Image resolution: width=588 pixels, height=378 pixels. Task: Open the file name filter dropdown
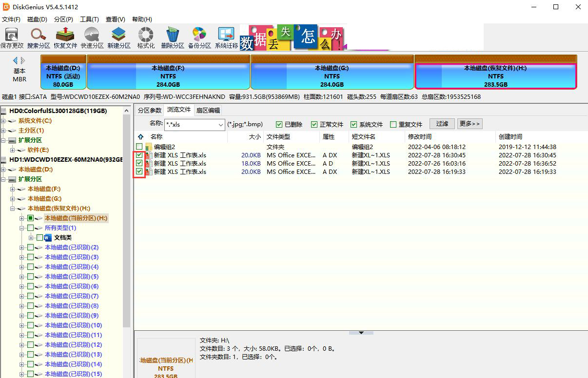click(x=221, y=125)
